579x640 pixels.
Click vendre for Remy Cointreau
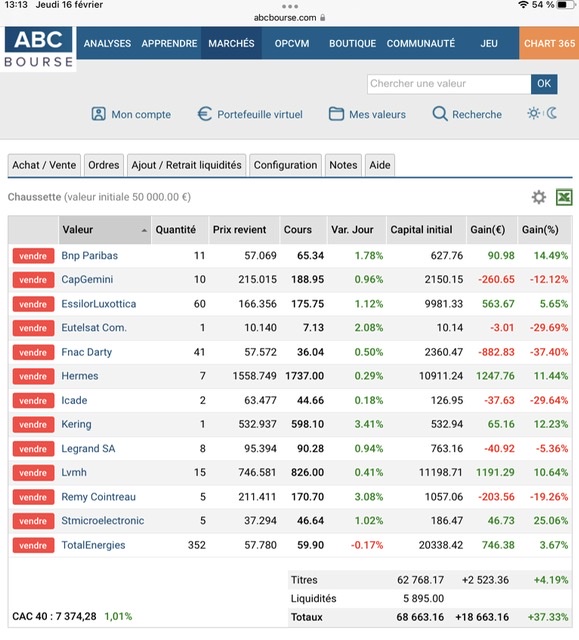pyautogui.click(x=33, y=497)
